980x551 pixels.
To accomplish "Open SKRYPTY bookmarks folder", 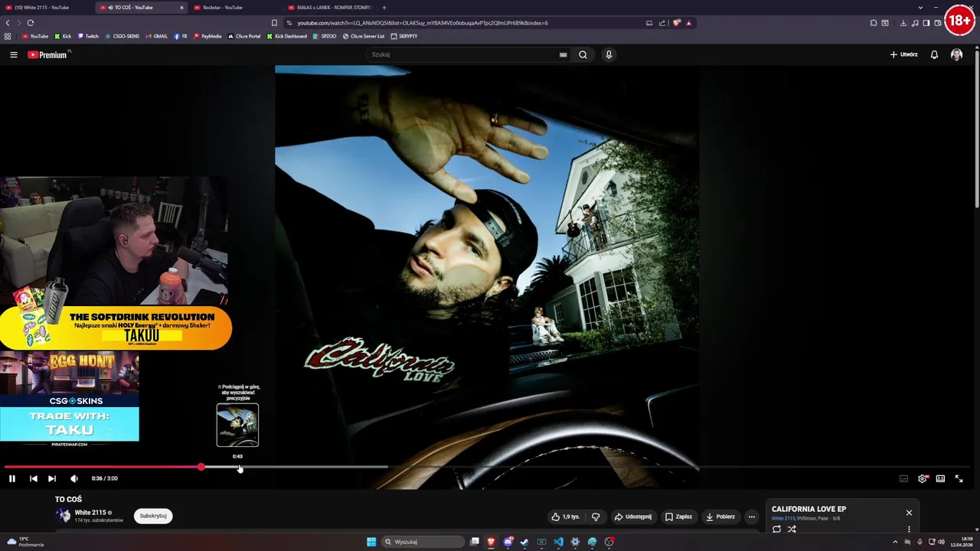I will click(x=404, y=36).
